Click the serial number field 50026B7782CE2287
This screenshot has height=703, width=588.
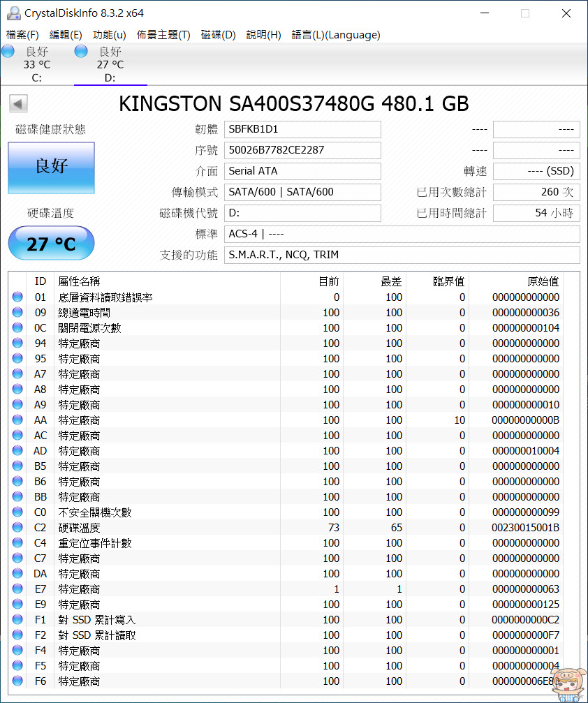tap(302, 150)
